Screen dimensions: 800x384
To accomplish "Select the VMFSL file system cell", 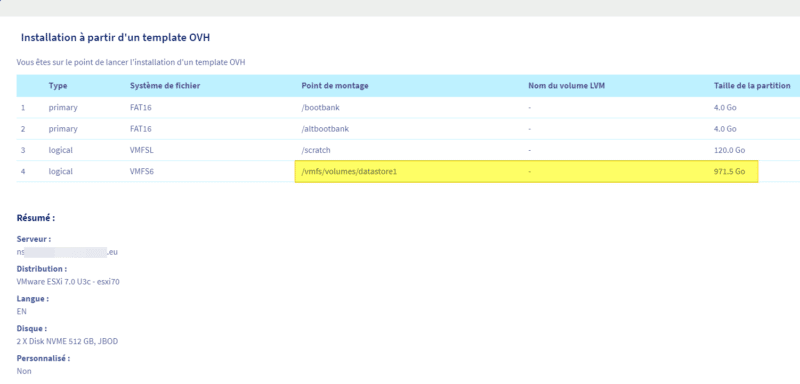I will 142,150.
